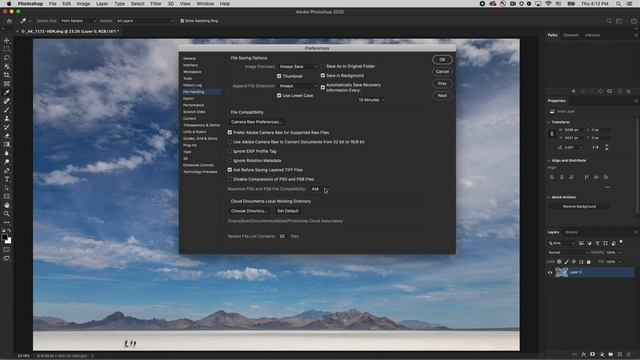Click the Choose Directory button
Viewport: 640px width, 360px height.
point(249,211)
